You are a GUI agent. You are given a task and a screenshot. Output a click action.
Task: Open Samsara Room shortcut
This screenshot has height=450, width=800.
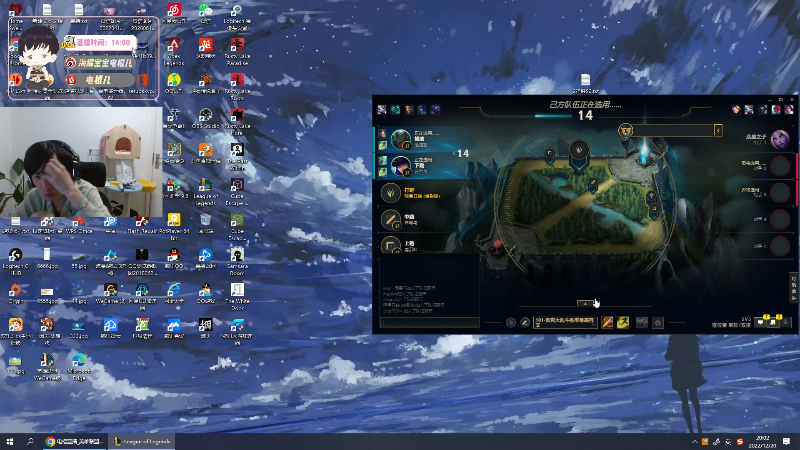tap(237, 262)
